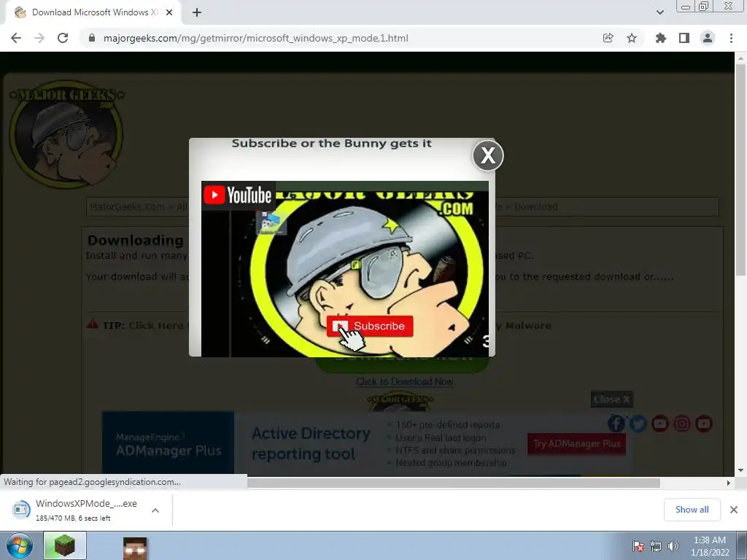Expand the WindowsXPMode download options chevron

pos(155,510)
